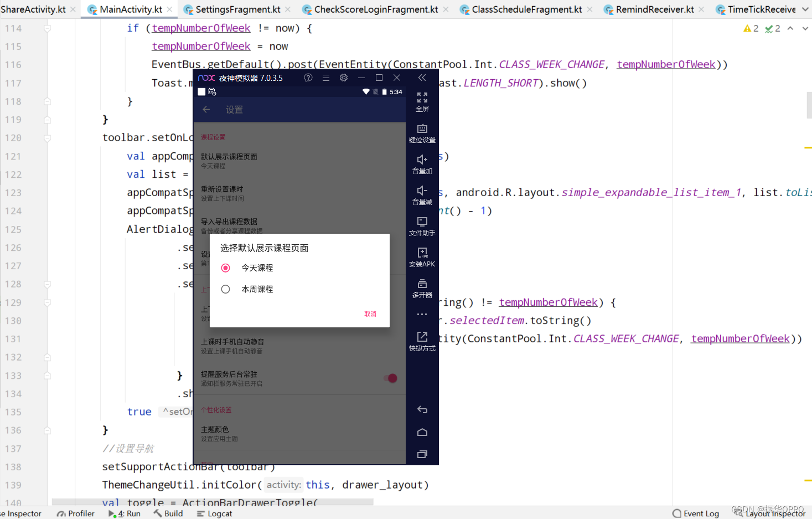812x519 pixels.
Task: Open the Event Log panel
Action: [696, 513]
